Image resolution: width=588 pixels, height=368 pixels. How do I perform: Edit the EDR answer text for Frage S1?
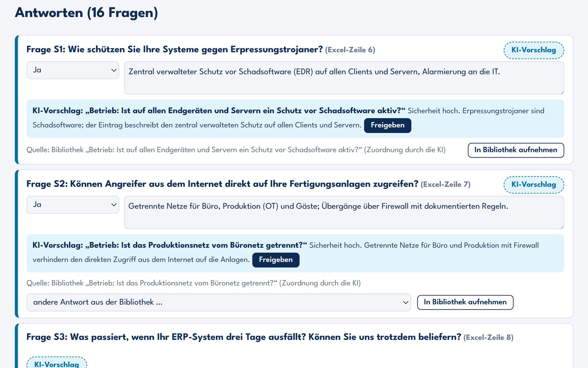tap(344, 78)
